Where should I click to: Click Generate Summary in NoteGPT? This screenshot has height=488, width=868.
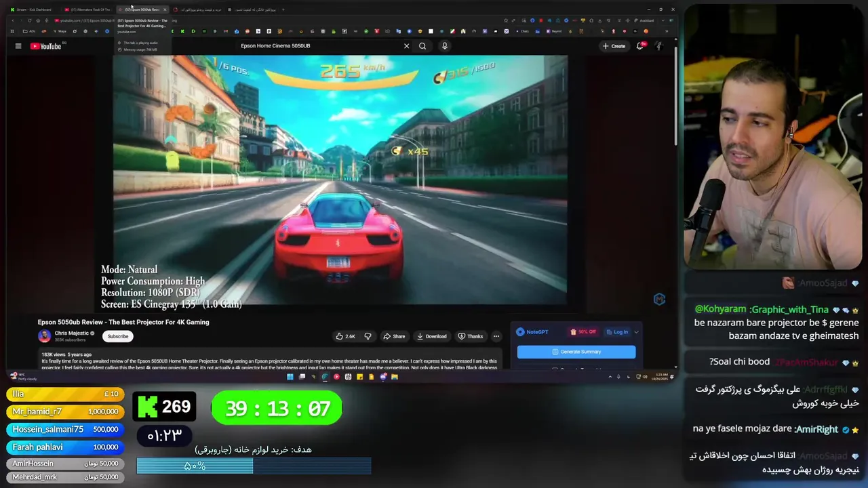(x=576, y=352)
